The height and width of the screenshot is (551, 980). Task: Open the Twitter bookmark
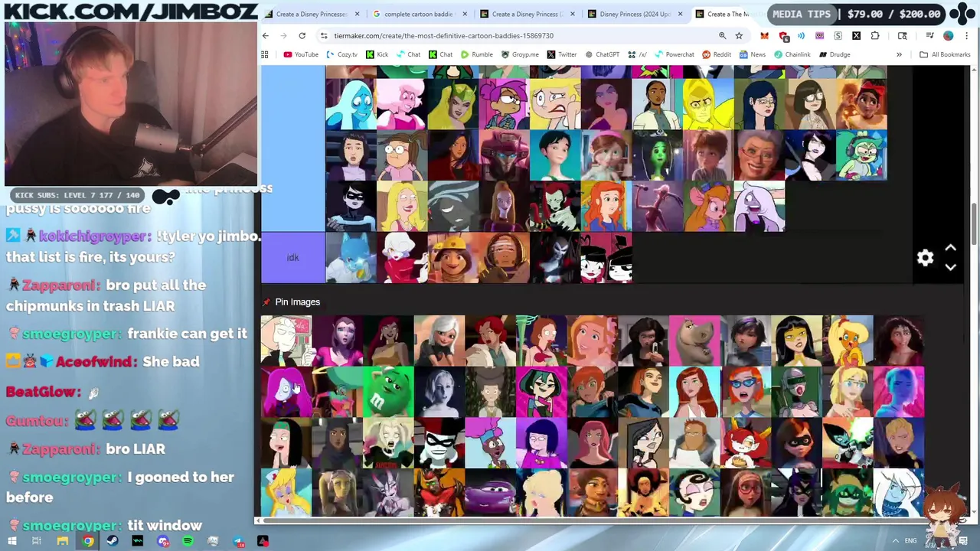562,54
